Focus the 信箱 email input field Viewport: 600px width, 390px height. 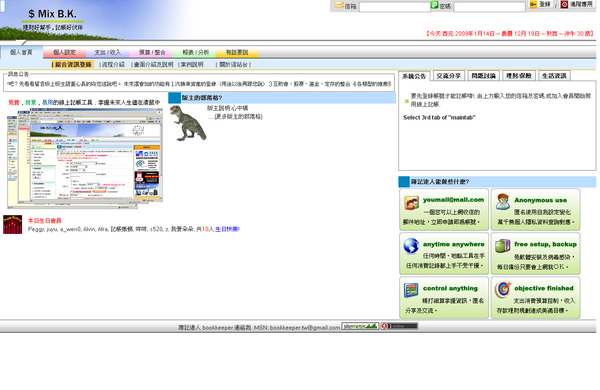[x=395, y=7]
